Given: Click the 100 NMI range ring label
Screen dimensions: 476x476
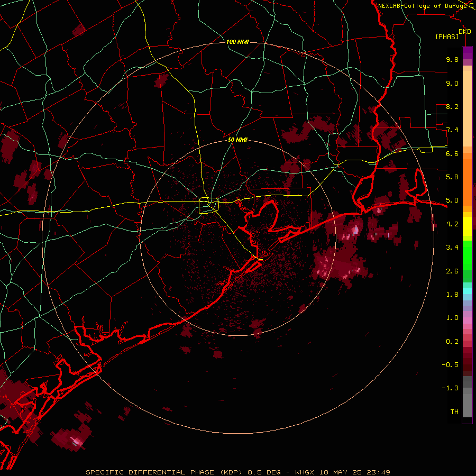Looking at the screenshot, I should [237, 42].
